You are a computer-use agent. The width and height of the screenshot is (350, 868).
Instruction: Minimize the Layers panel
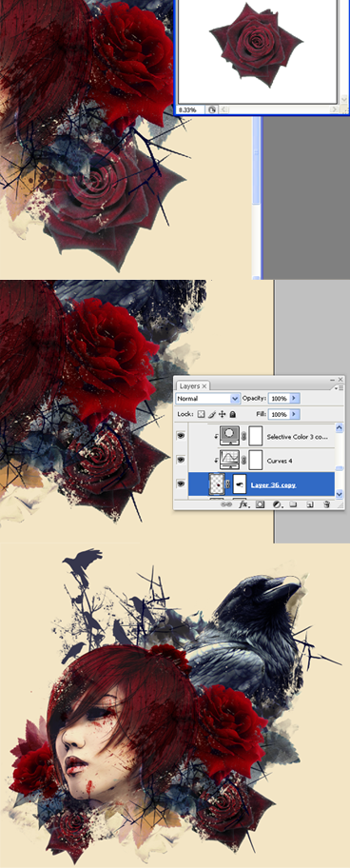(x=332, y=380)
